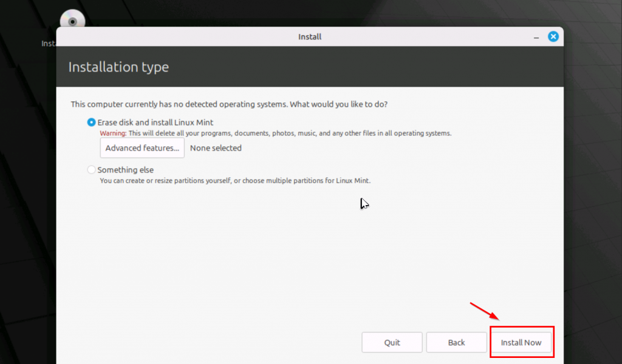This screenshot has width=622, height=364.
Task: Go Back to previous step
Action: 456,342
